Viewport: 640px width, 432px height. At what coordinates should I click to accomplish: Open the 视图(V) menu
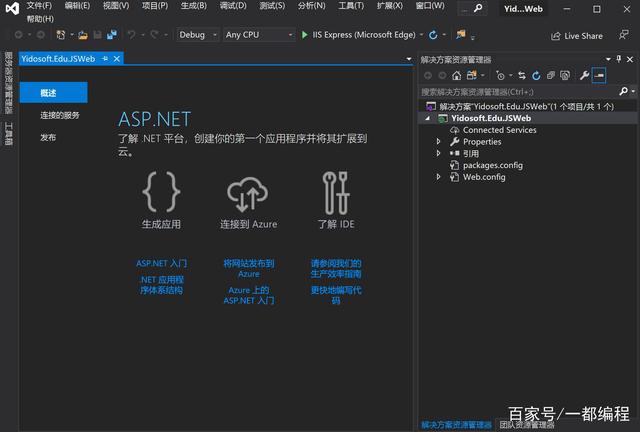[116, 6]
